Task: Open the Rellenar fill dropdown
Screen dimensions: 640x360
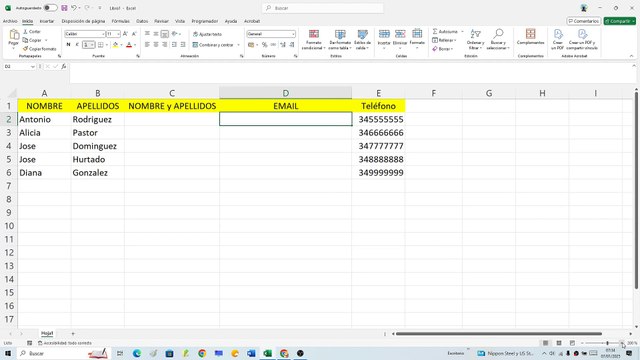Action: click(444, 40)
